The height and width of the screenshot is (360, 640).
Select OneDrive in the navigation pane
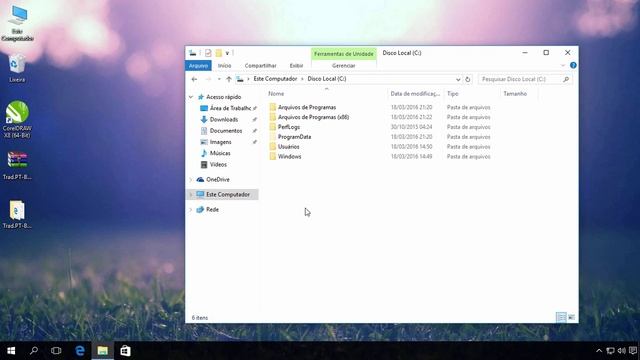(x=218, y=180)
